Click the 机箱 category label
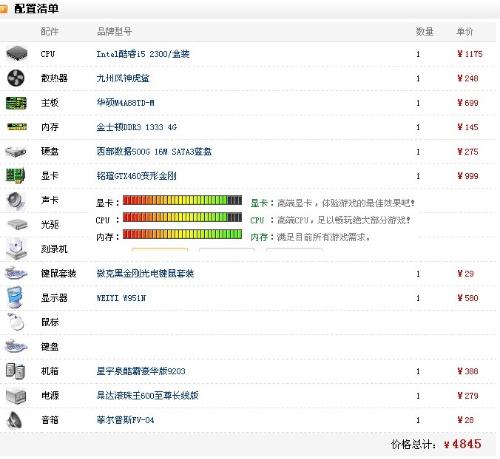Screen dimensions: 500x459 [x=50, y=371]
